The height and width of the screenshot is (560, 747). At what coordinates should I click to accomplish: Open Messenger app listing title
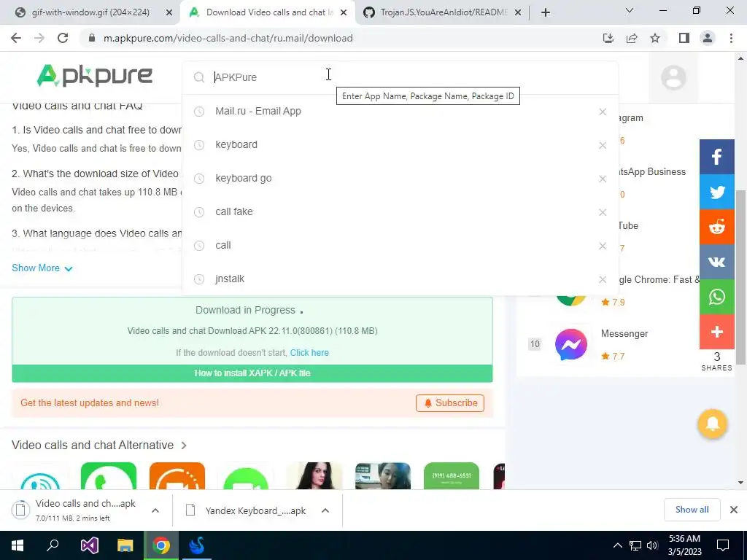[624, 334]
